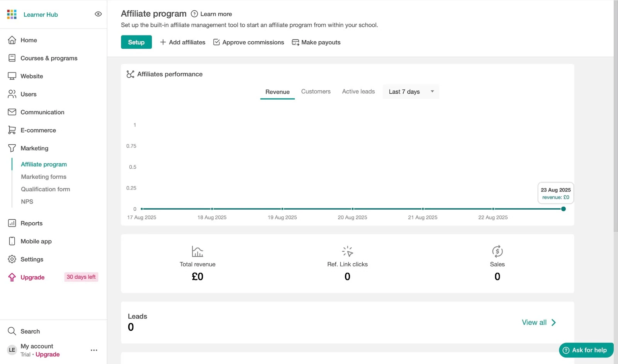
Task: Click the My account label
Action: pos(37,346)
